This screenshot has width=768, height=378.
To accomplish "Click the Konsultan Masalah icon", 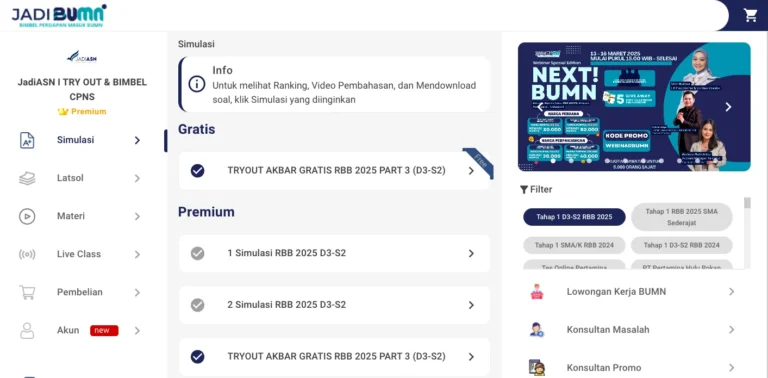I will [537, 330].
